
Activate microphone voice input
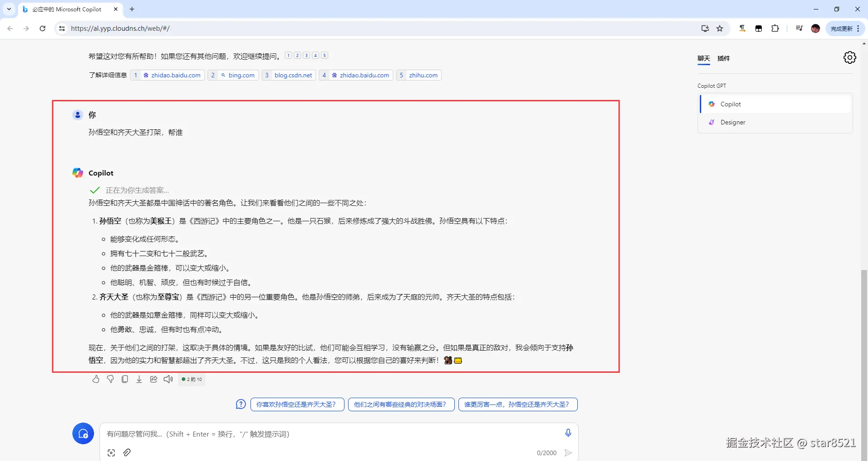568,433
